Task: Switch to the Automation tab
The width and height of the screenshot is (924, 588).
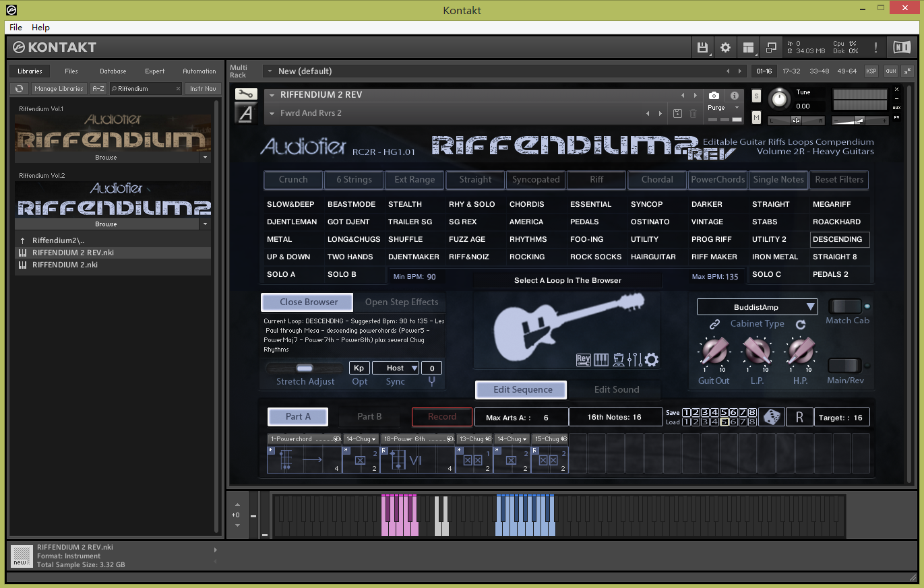Action: pyautogui.click(x=199, y=71)
